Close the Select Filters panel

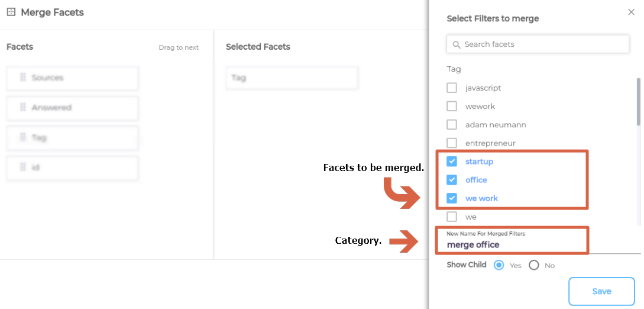631,12
